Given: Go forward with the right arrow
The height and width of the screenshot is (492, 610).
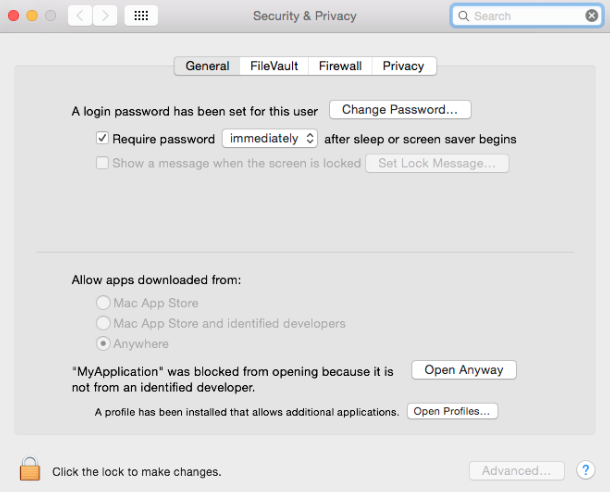Looking at the screenshot, I should [x=105, y=16].
